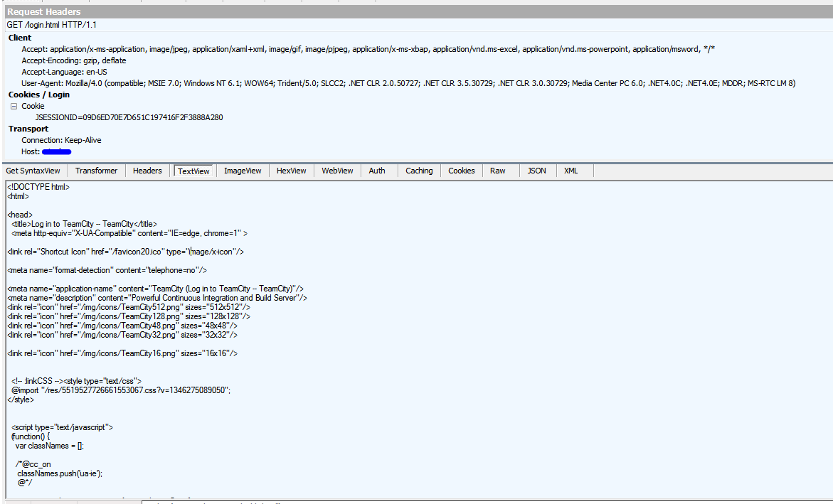Open the response Headers tab
Image resolution: width=833 pixels, height=504 pixels.
coord(147,171)
